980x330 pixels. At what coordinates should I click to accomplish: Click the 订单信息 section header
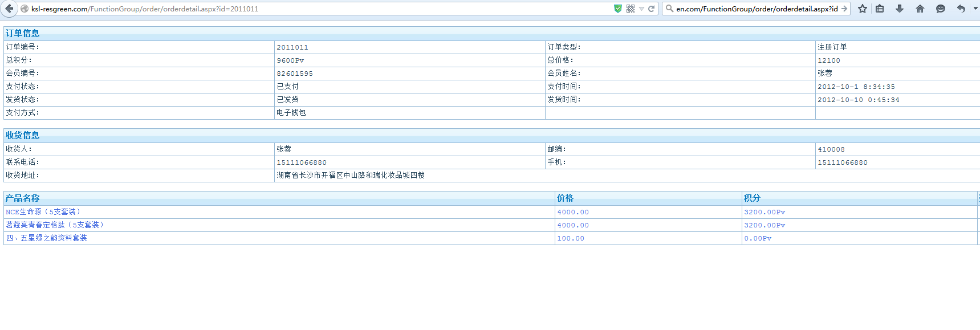[x=23, y=34]
